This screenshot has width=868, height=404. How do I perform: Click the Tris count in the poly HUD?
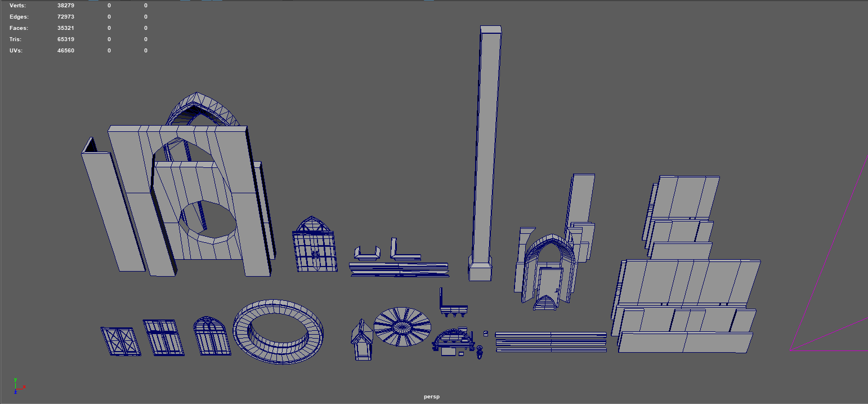click(x=65, y=39)
